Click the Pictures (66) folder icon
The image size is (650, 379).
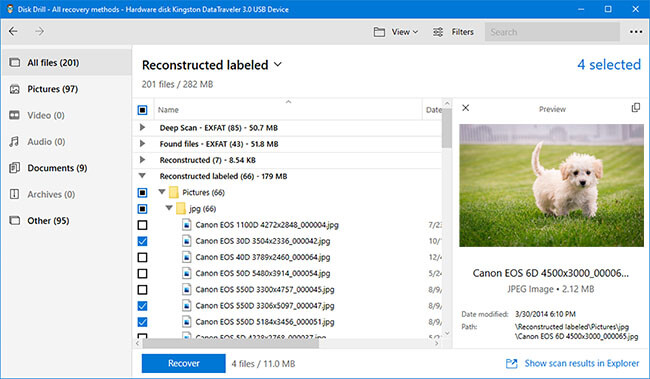click(x=174, y=192)
